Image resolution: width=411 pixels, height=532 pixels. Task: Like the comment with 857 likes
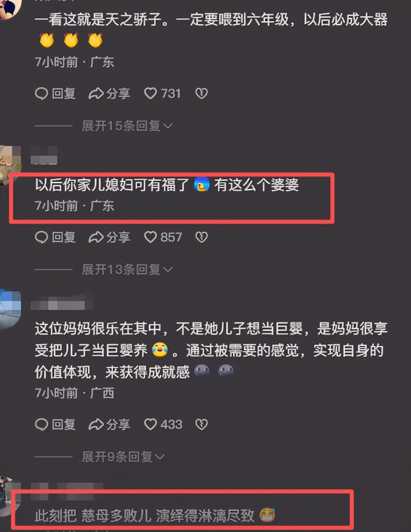point(150,237)
